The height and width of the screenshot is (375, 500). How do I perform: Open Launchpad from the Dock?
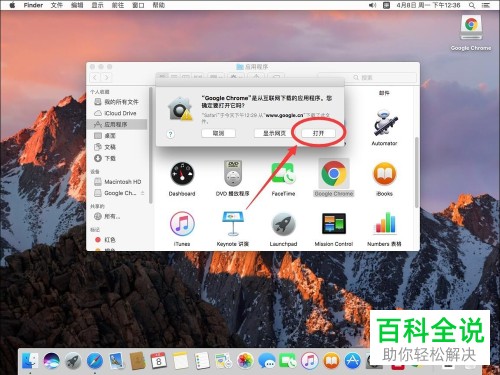[73, 361]
